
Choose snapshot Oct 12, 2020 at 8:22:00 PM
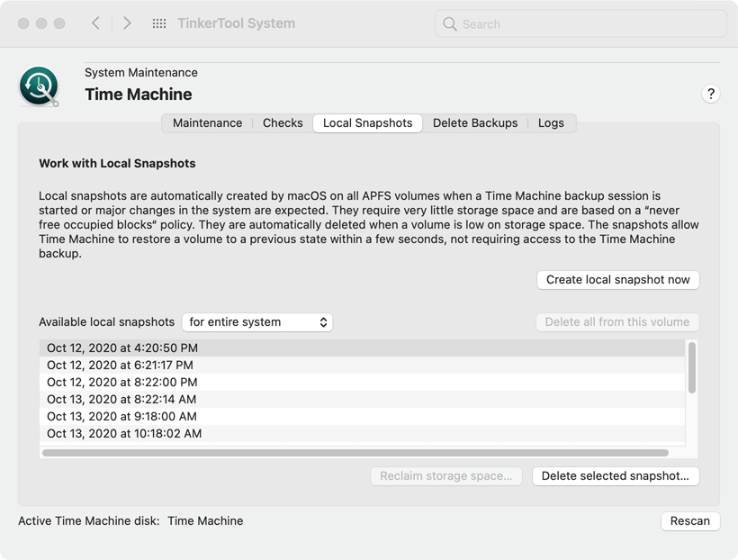pos(121,383)
